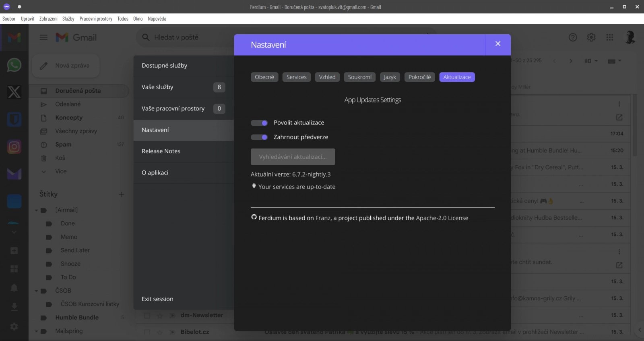Toggle notifications bell icon in sidebar
644x341 pixels.
click(x=14, y=287)
